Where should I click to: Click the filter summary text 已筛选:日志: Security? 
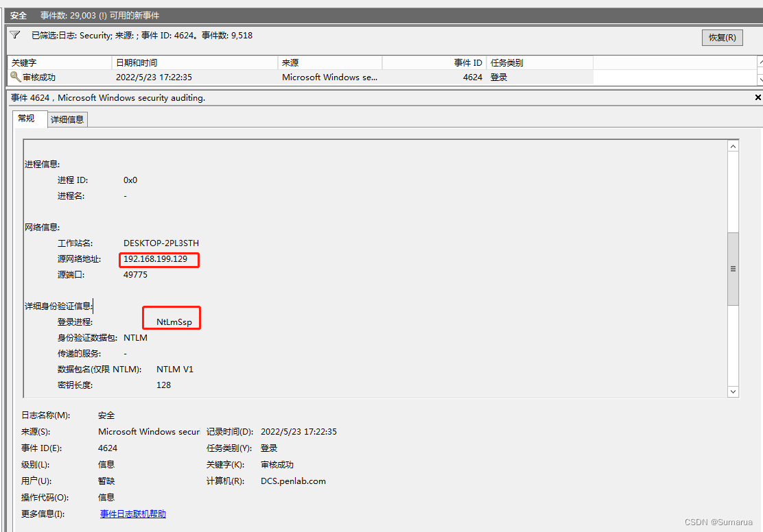click(x=71, y=36)
